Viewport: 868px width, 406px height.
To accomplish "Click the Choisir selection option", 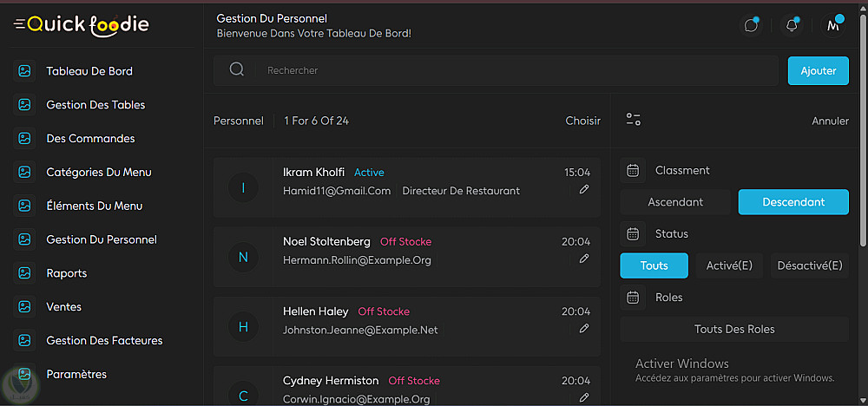I will pyautogui.click(x=582, y=121).
